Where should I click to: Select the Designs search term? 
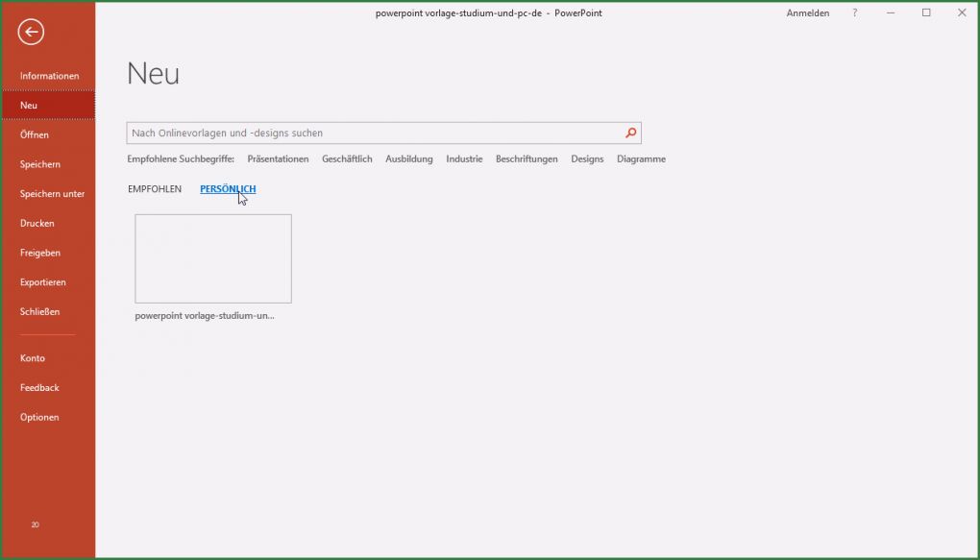point(586,158)
